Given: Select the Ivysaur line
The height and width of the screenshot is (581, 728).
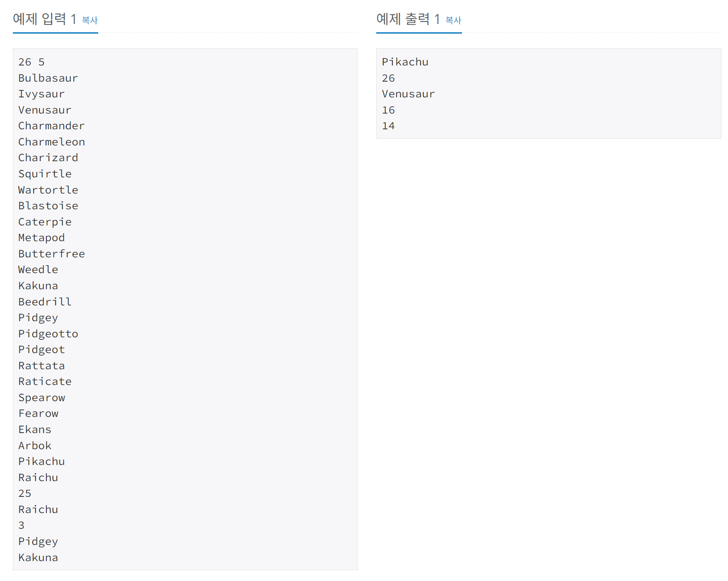Looking at the screenshot, I should tap(41, 94).
